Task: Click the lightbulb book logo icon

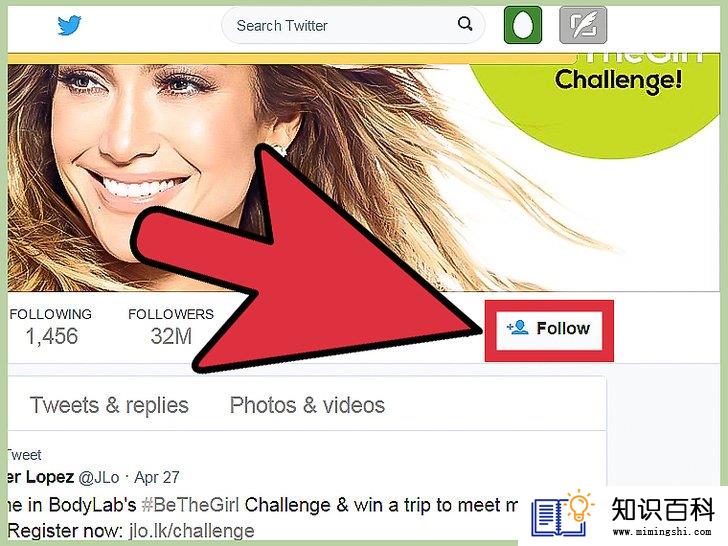Action: point(562,514)
